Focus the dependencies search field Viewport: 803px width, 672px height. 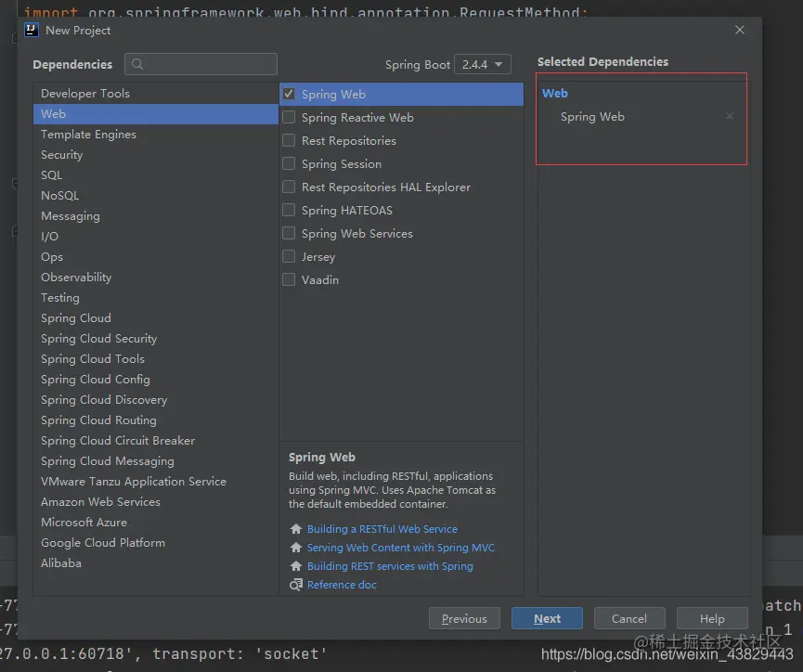tap(201, 64)
